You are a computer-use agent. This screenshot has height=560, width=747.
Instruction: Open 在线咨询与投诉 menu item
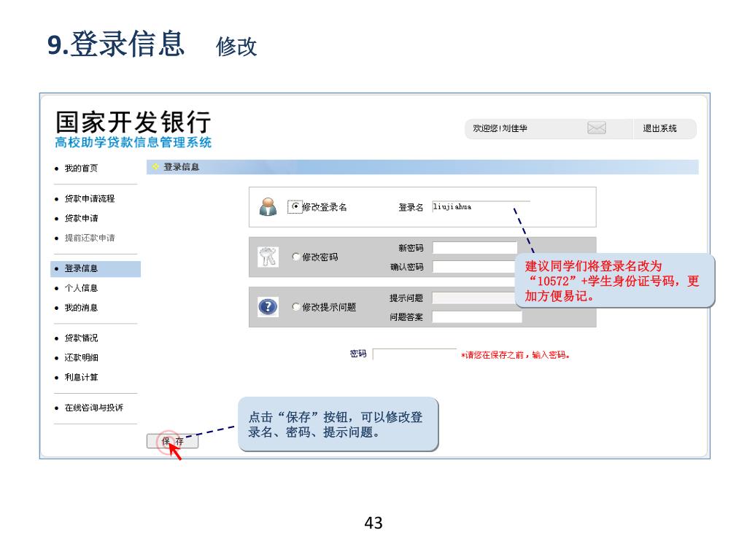pos(94,408)
